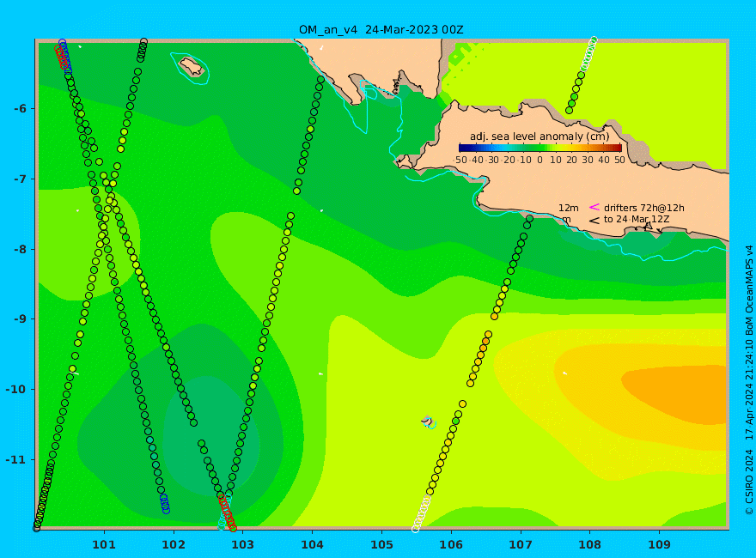The width and height of the screenshot is (756, 558).
Task: Click the 'adj. sea level anomaly (cm)' label
Action: click(x=540, y=136)
